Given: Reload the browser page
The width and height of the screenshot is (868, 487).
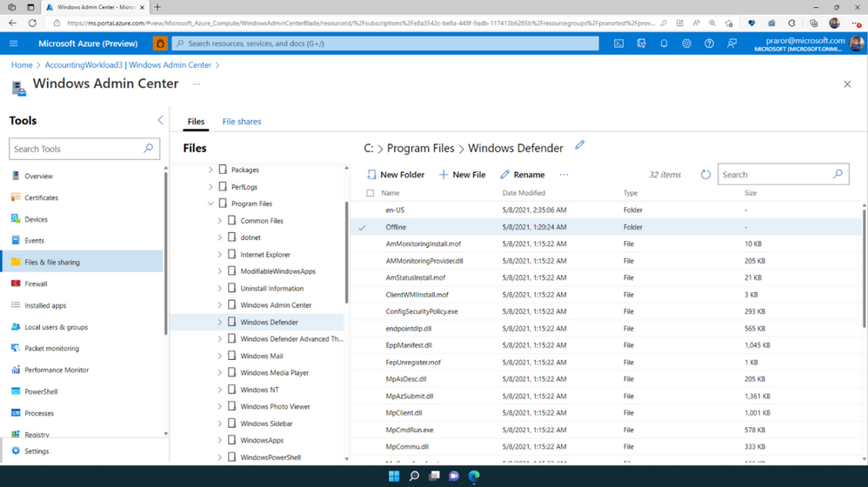Looking at the screenshot, I should 33,23.
